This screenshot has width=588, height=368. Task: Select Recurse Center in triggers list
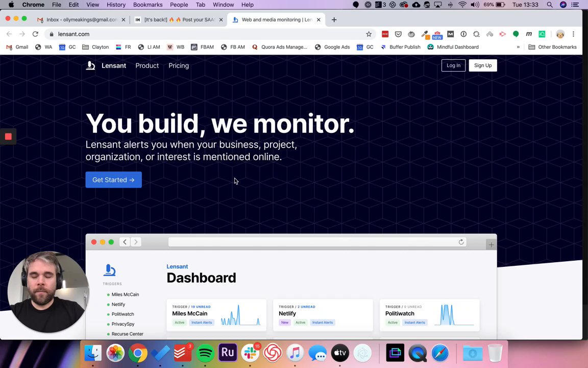coord(127,334)
